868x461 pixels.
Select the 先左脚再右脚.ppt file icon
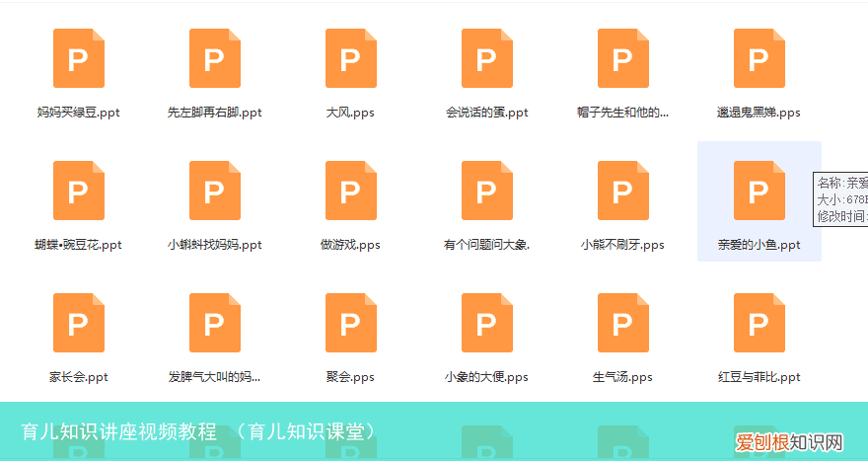point(215,58)
